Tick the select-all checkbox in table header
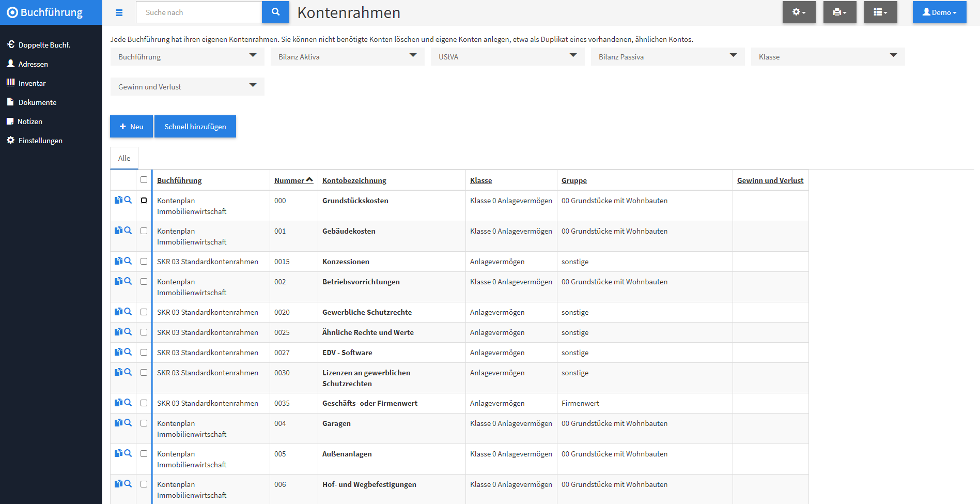The width and height of the screenshot is (980, 504). (x=144, y=180)
